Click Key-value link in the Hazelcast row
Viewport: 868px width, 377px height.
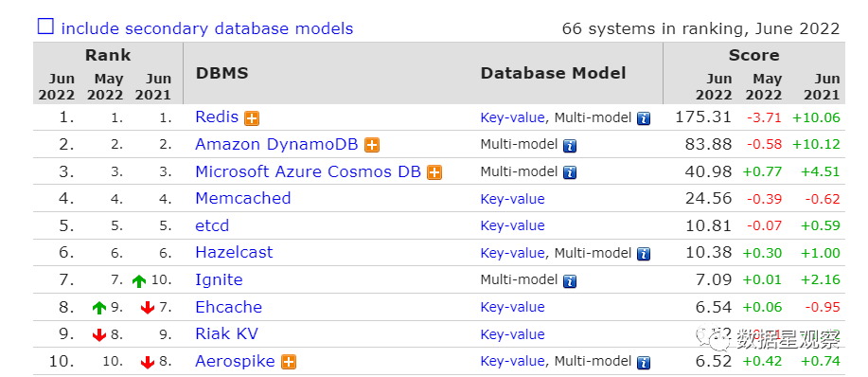[513, 254]
